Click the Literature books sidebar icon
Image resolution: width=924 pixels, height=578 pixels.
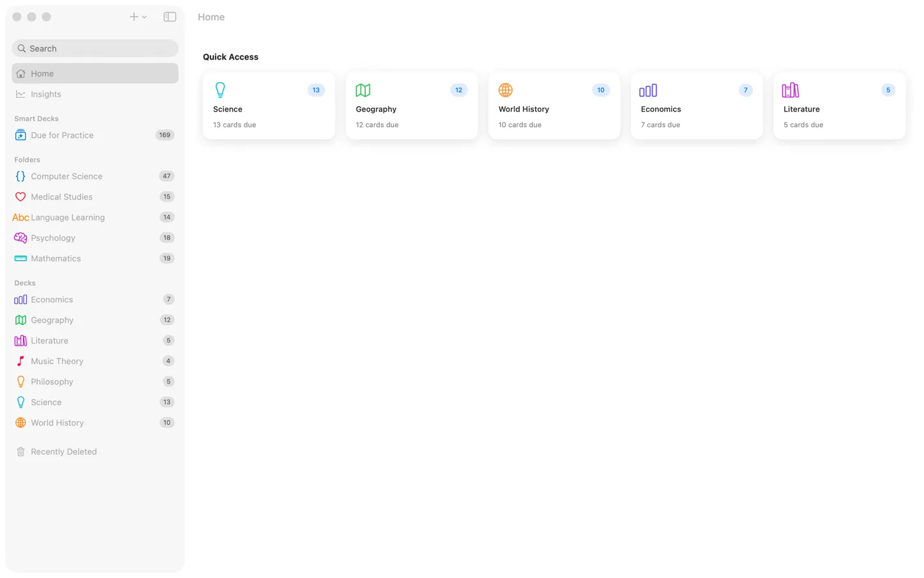(21, 340)
